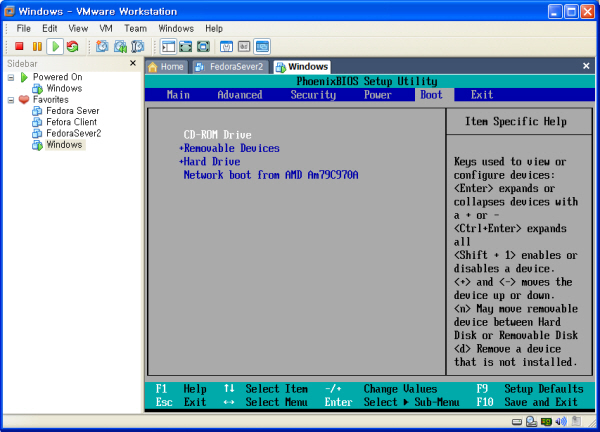Open the View menu
600x432 pixels.
(x=78, y=28)
